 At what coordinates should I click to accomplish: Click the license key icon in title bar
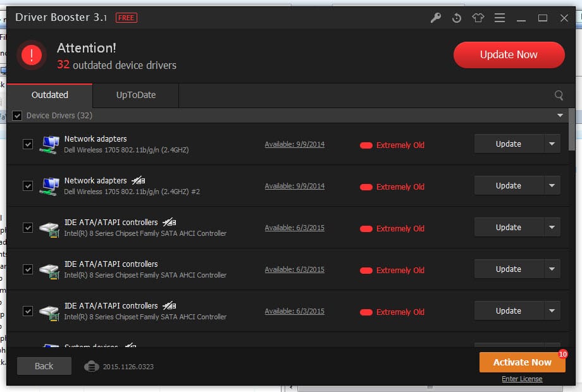(436, 18)
